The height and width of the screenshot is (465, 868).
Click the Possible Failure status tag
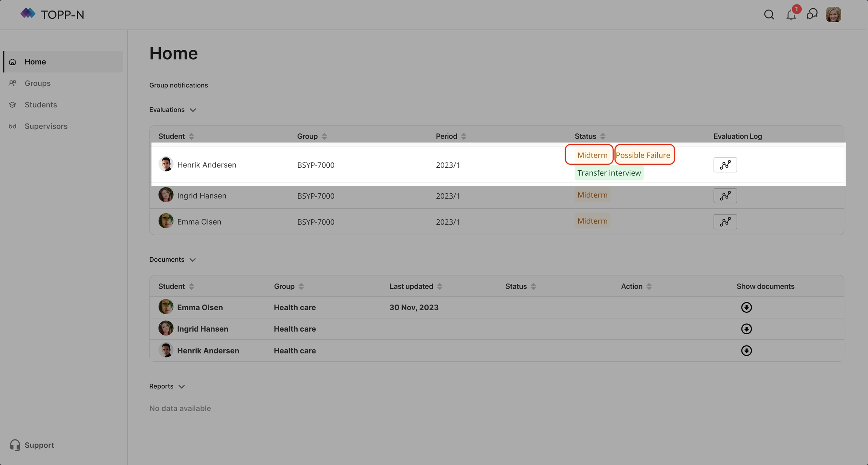pos(643,155)
